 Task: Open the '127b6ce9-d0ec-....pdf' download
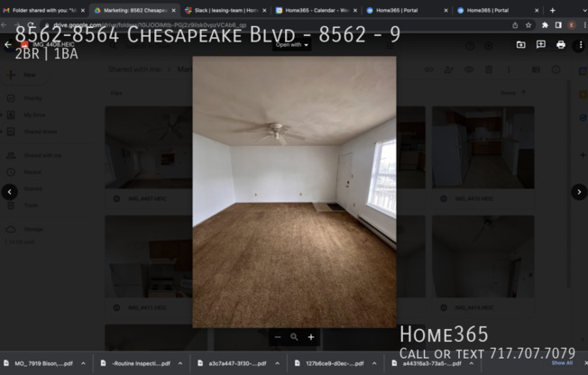point(330,363)
